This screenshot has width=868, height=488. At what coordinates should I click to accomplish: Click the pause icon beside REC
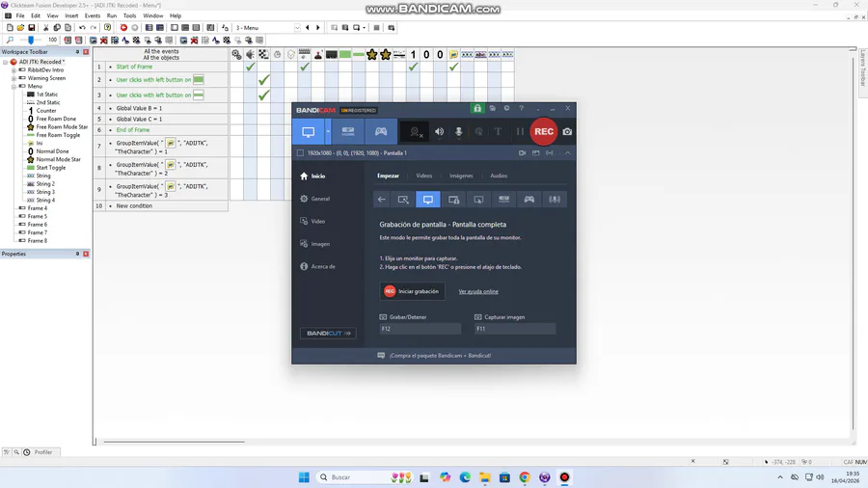coord(519,132)
